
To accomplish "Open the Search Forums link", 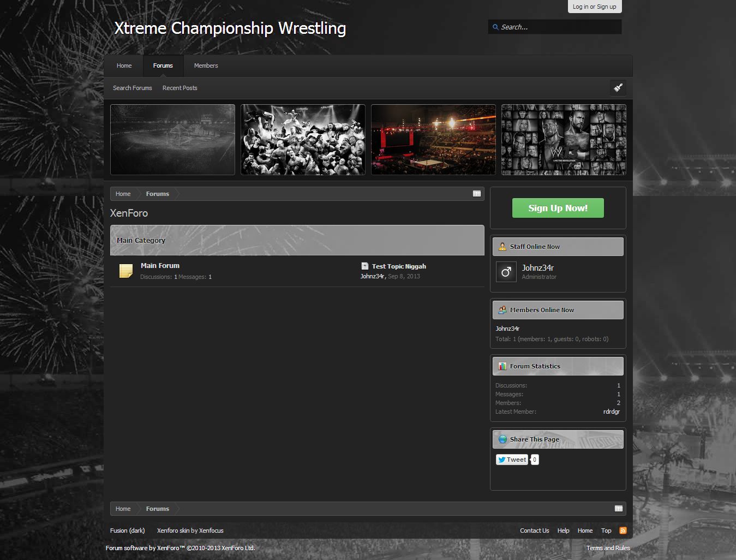I will 132,88.
